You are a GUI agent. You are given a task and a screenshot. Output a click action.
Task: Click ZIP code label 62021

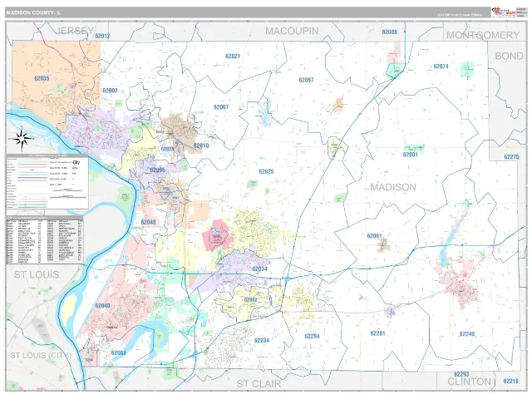pyautogui.click(x=233, y=56)
